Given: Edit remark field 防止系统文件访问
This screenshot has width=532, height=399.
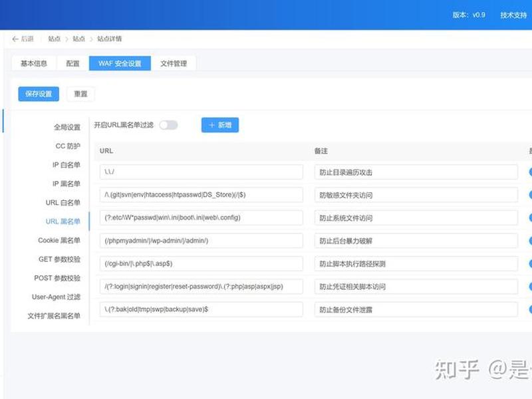Looking at the screenshot, I should click(416, 218).
